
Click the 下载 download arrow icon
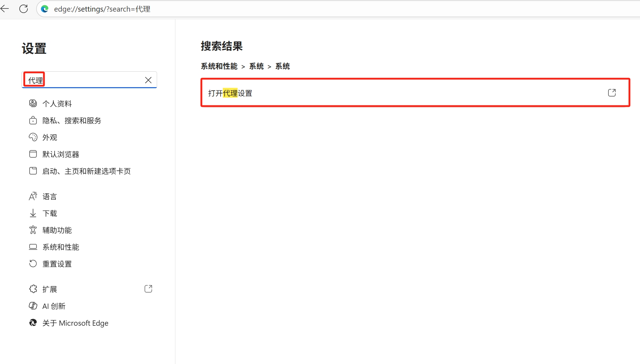tap(33, 213)
